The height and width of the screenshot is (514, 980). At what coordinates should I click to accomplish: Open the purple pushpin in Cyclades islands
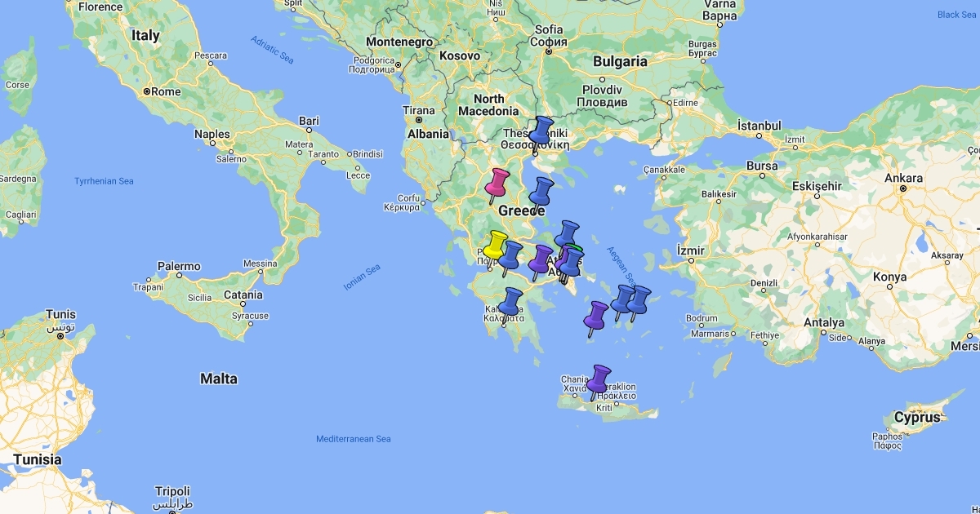[x=597, y=315]
